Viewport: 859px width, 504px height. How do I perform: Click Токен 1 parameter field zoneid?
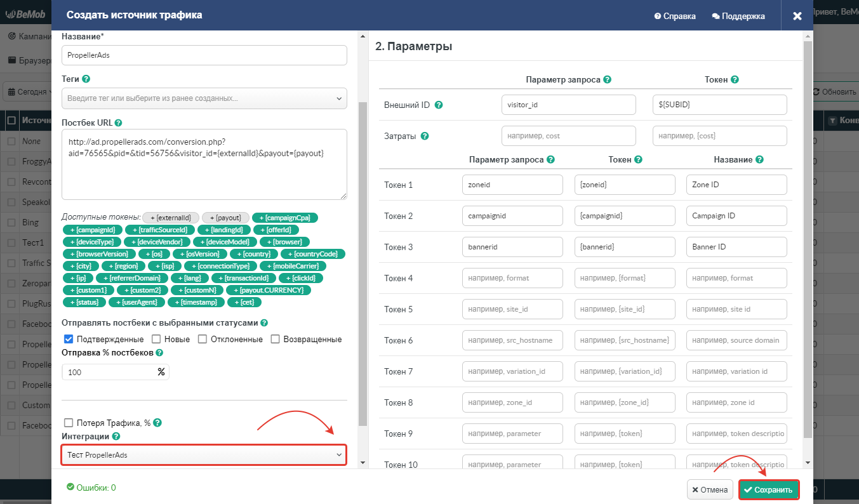click(512, 185)
